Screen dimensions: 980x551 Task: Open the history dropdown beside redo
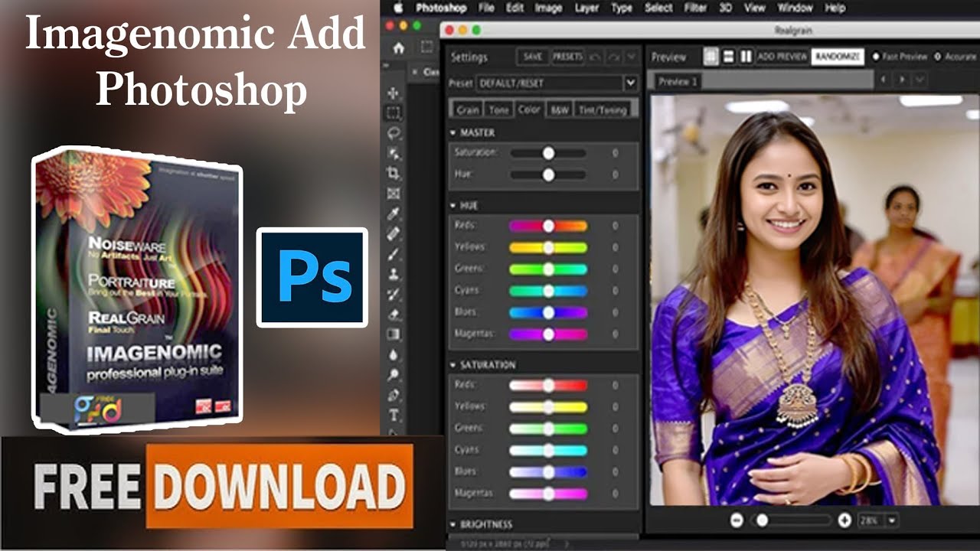(631, 57)
